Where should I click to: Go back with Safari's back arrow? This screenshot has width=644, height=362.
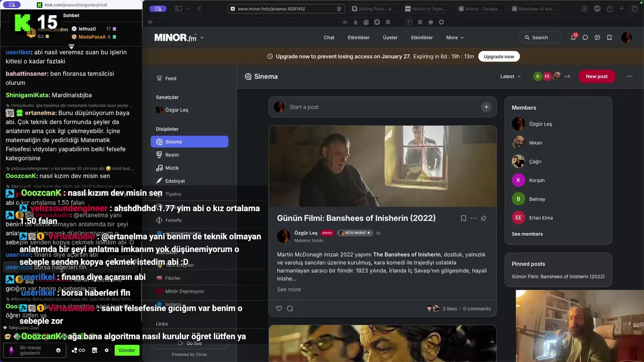[199, 9]
